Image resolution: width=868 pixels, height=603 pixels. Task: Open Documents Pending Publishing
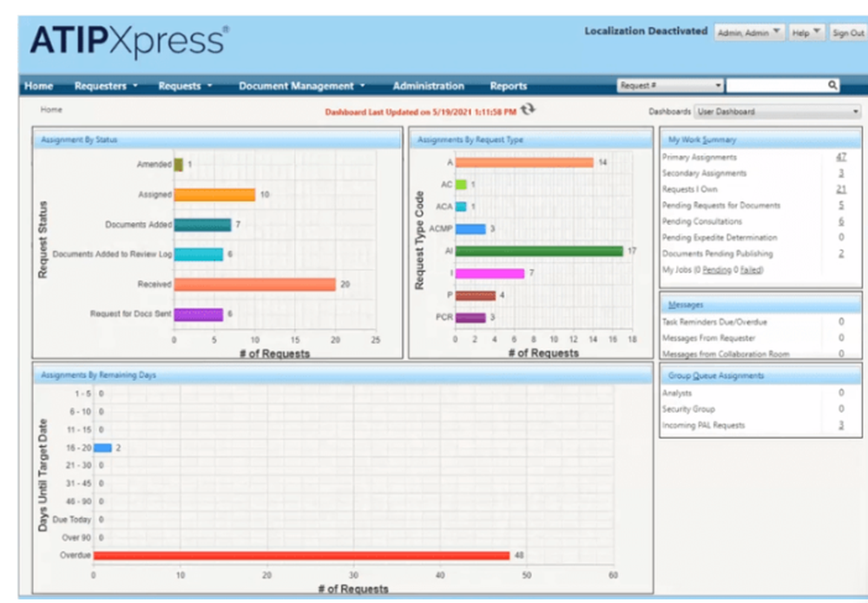tap(840, 253)
